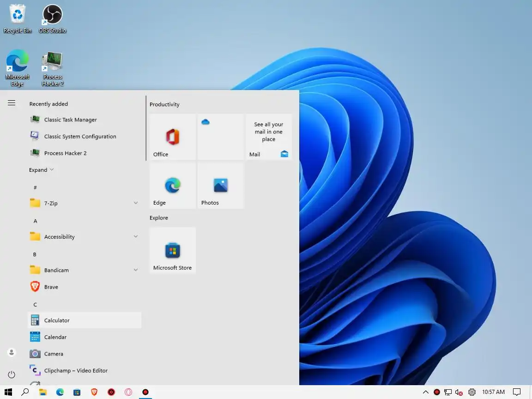The image size is (532, 399).
Task: Click the Productivity group header
Action: pos(164,104)
